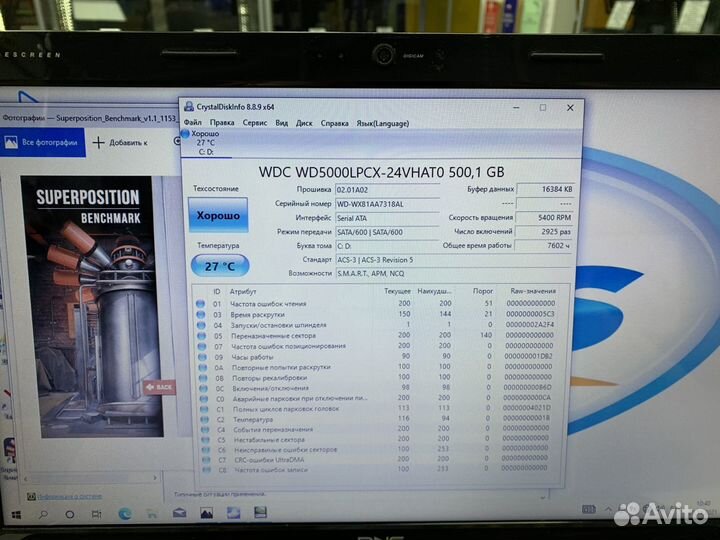The width and height of the screenshot is (720, 540).
Task: Click the 27 °C temperature button
Action: pyautogui.click(x=218, y=266)
